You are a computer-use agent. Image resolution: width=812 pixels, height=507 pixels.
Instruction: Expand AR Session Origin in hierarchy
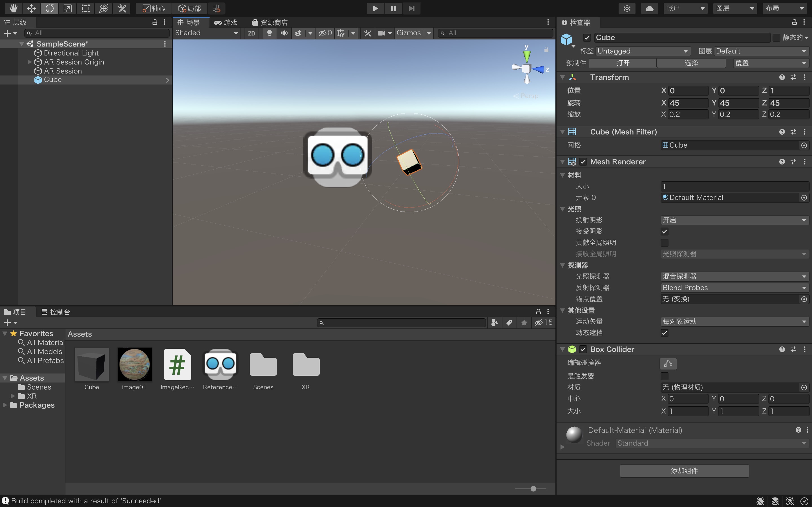pyautogui.click(x=30, y=62)
